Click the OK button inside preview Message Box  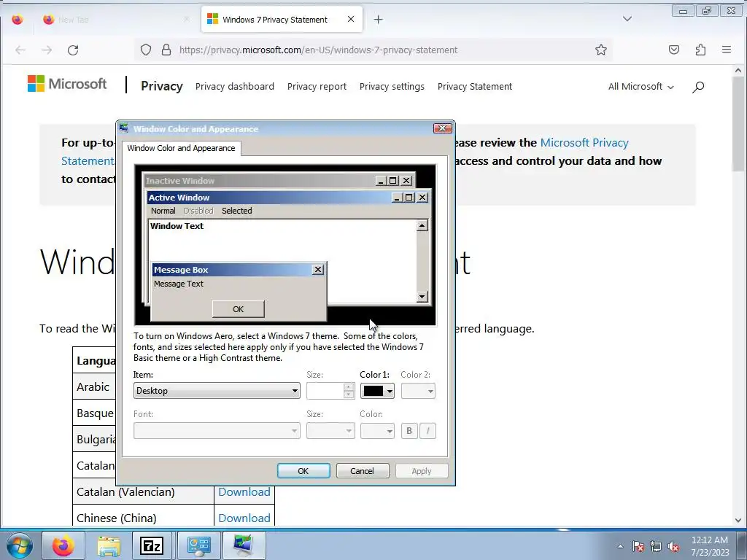click(x=239, y=309)
